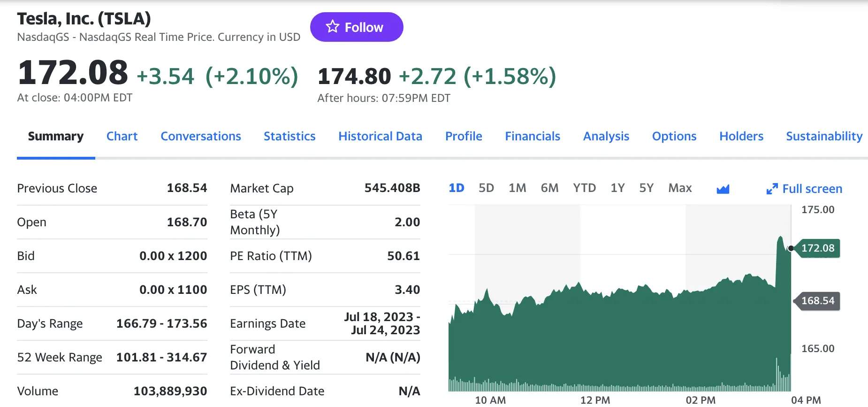
Task: Click the 174.80 after hours price
Action: [354, 76]
